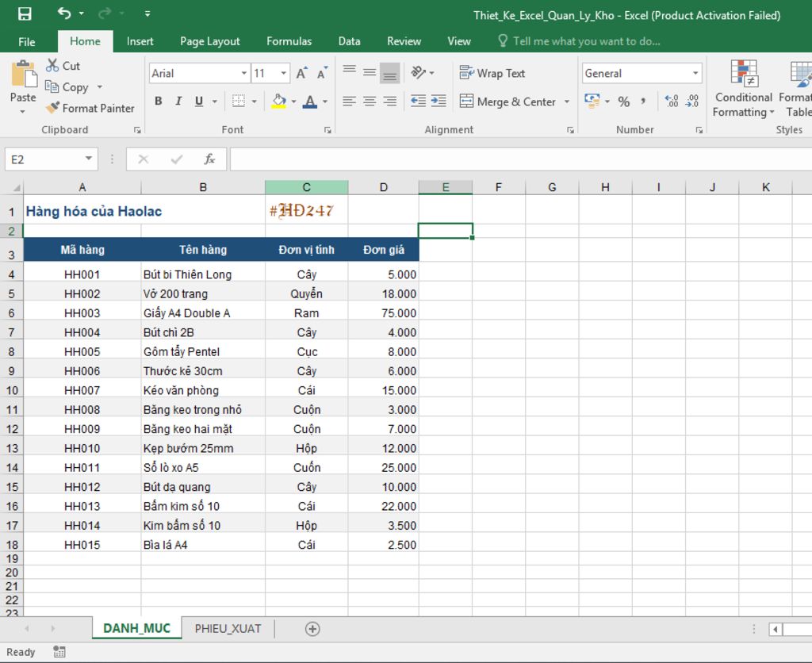Open the File menu tab
The width and height of the screenshot is (812, 663).
tap(26, 41)
